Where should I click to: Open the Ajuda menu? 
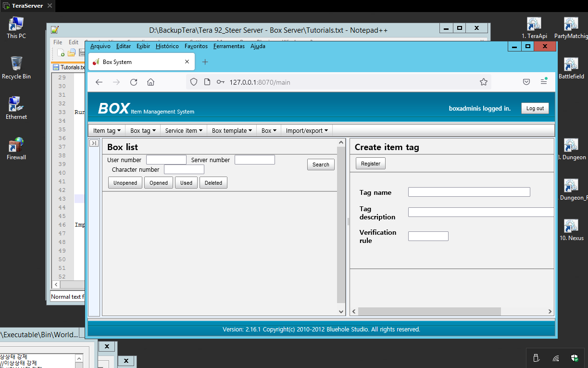click(x=258, y=46)
